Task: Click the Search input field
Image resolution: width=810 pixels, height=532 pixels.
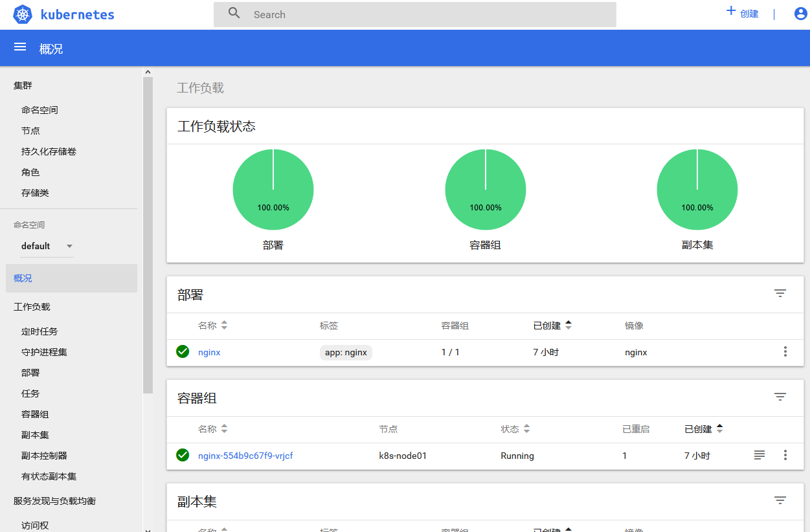Action: tap(415, 14)
